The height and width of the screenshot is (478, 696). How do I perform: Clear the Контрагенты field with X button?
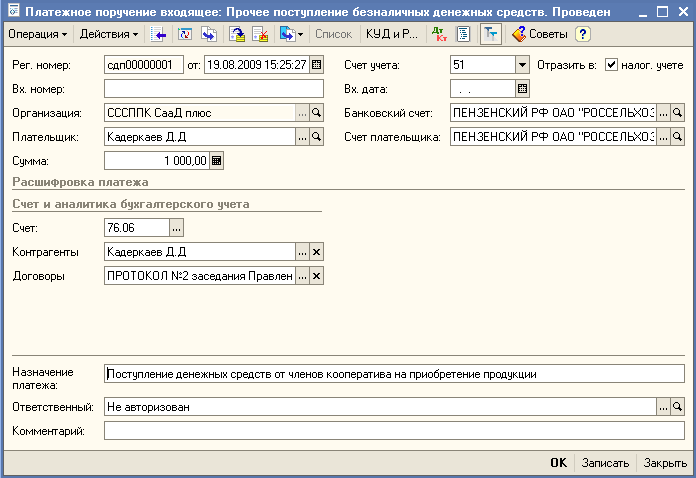pyautogui.click(x=317, y=252)
